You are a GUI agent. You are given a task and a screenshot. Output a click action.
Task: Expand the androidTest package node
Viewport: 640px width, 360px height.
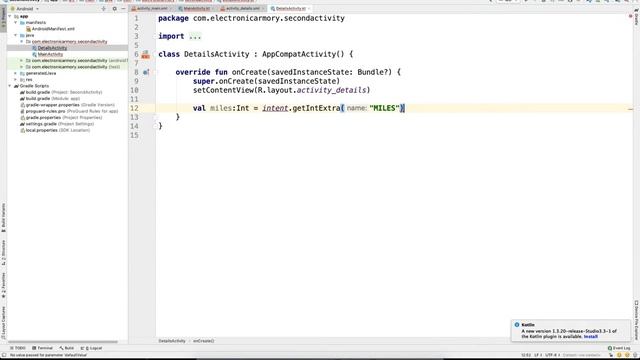tap(22, 60)
